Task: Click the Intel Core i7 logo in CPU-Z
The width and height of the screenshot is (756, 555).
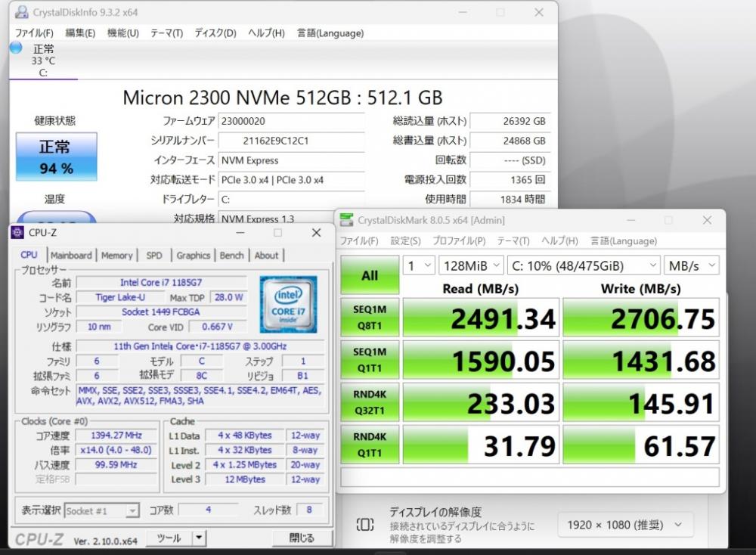Action: point(288,304)
